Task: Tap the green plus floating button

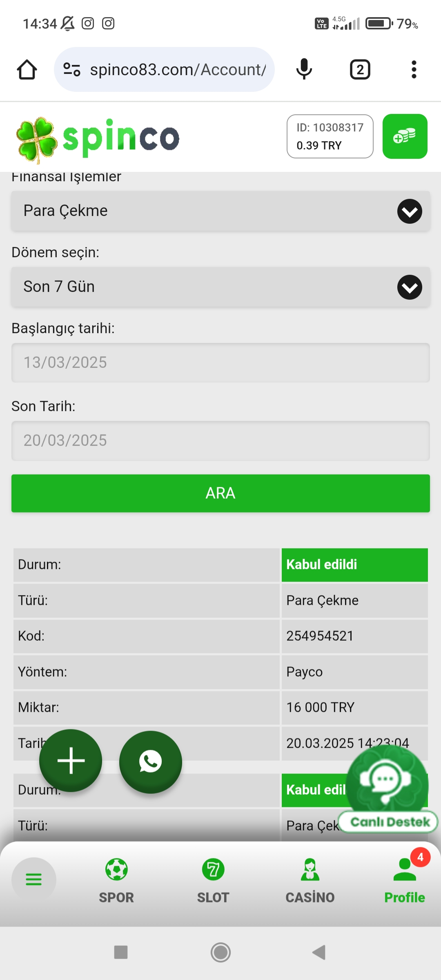Action: (71, 760)
